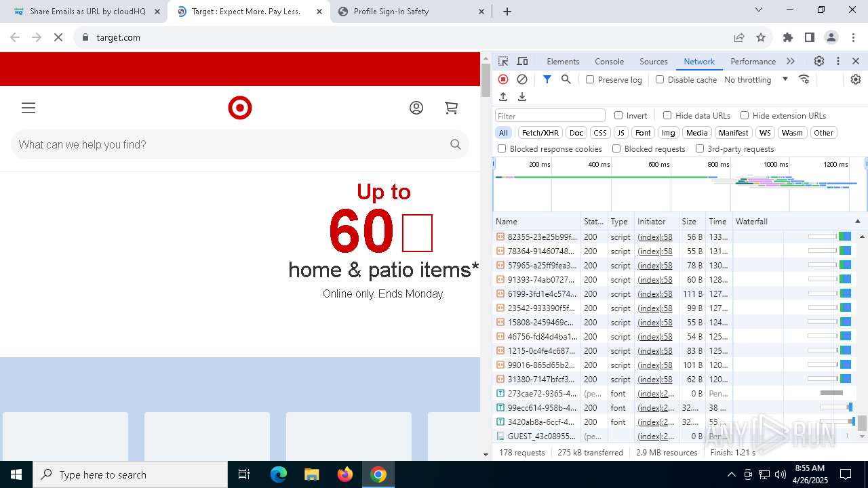The width and height of the screenshot is (868, 488).
Task: Check Hide data URLs
Action: [667, 115]
